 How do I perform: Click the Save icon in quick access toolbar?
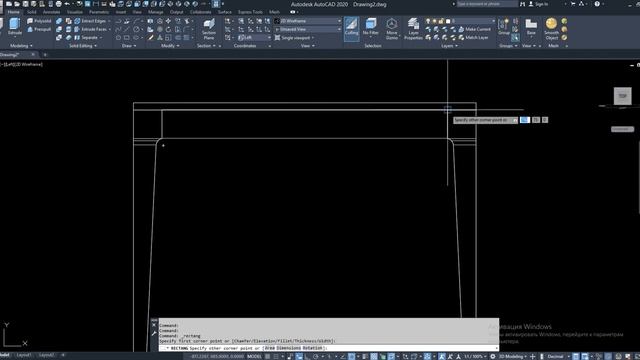tap(26, 4)
